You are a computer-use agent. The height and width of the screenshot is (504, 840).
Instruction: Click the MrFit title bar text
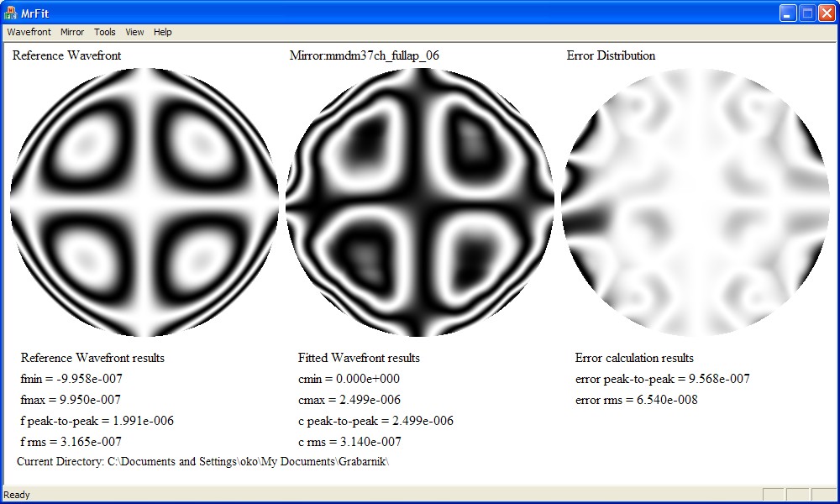34,13
